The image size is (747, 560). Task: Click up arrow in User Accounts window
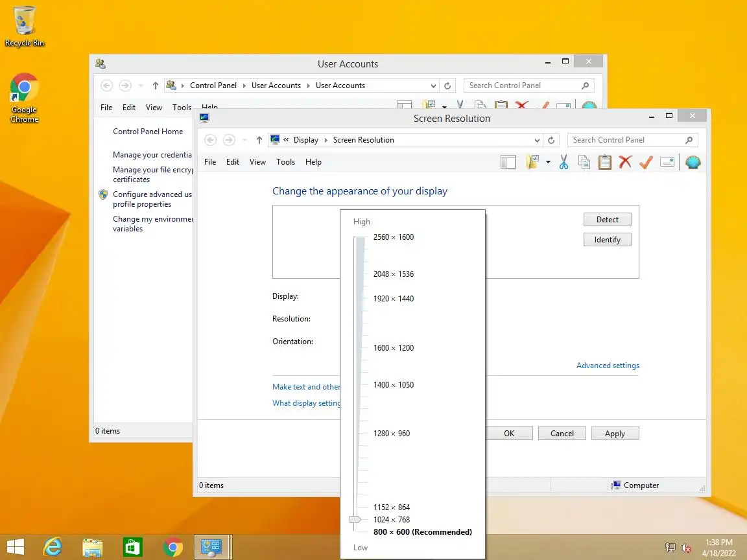156,86
